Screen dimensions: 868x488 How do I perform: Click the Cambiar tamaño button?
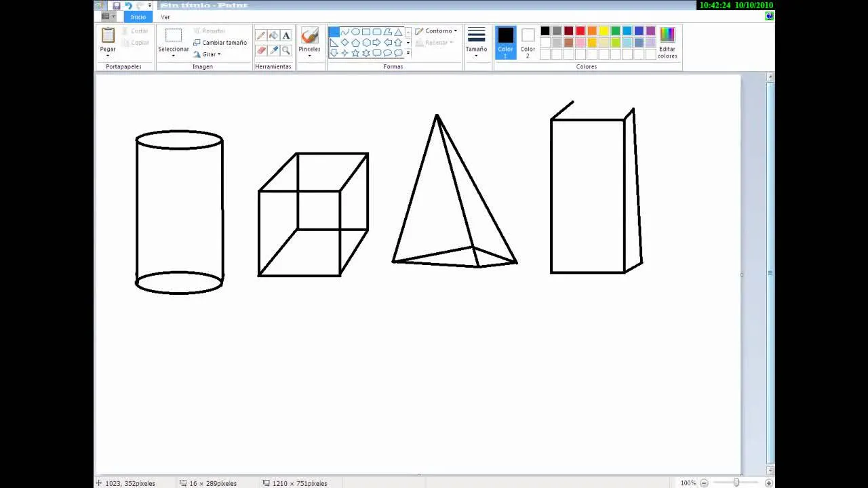tap(220, 43)
